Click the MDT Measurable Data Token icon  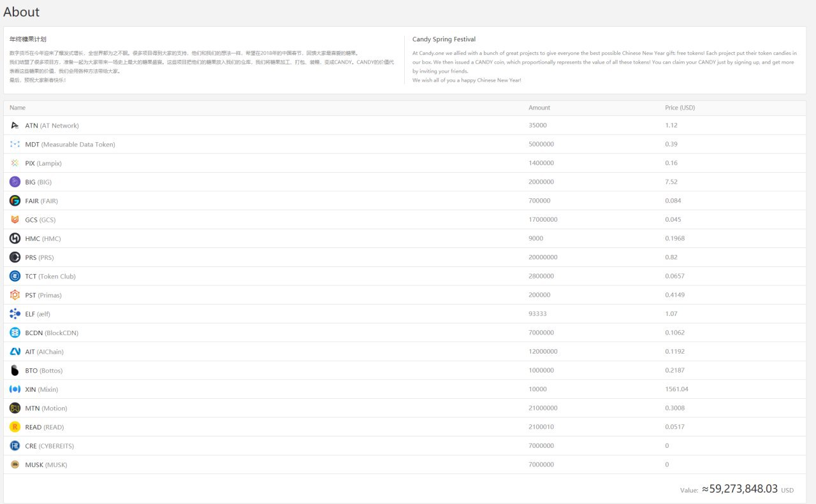(x=15, y=145)
